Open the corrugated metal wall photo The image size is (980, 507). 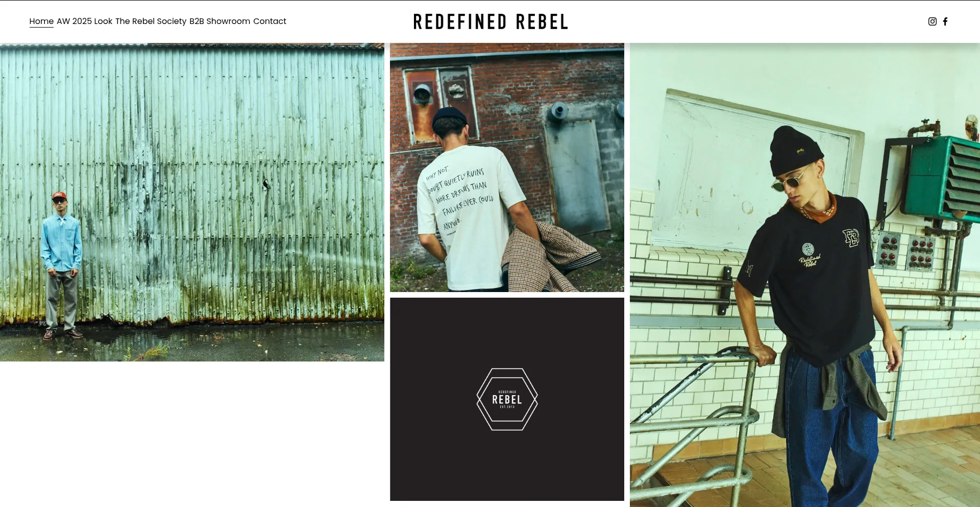tap(192, 202)
